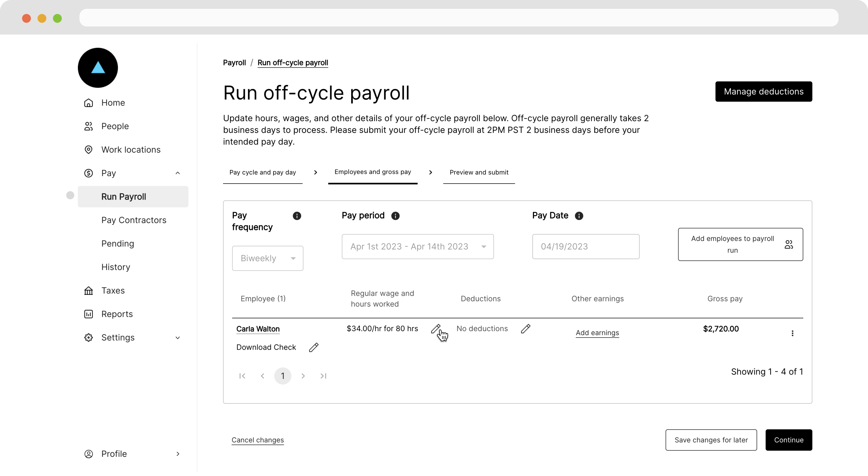Click the Reports chart icon
The height and width of the screenshot is (476, 868).
pos(88,314)
